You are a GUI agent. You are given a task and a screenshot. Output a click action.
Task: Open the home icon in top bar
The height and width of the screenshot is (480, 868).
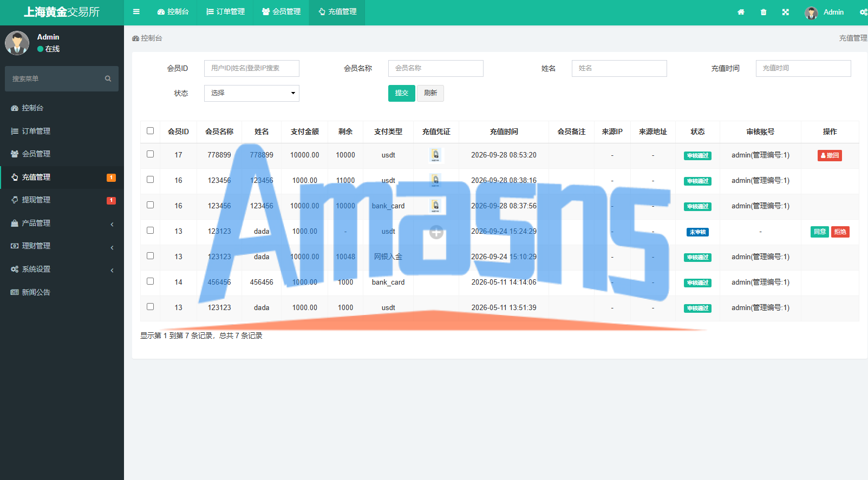(x=741, y=12)
